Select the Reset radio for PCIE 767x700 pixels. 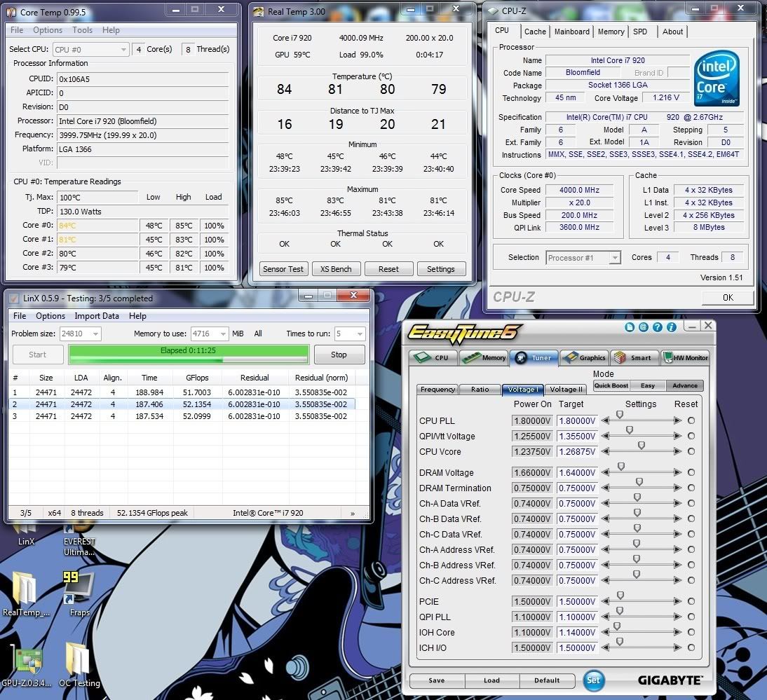pyautogui.click(x=691, y=601)
